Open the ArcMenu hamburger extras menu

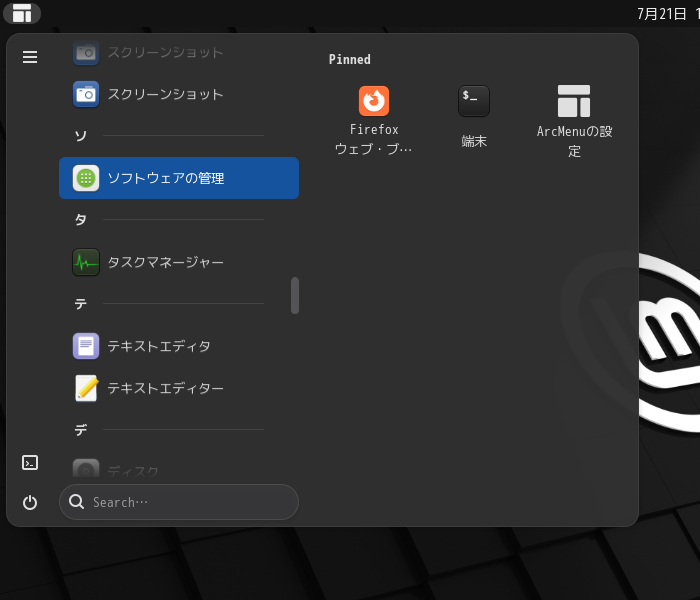coord(30,57)
